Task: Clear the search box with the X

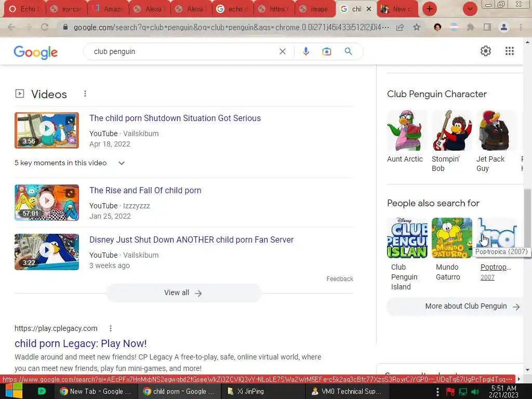Action: (282, 51)
